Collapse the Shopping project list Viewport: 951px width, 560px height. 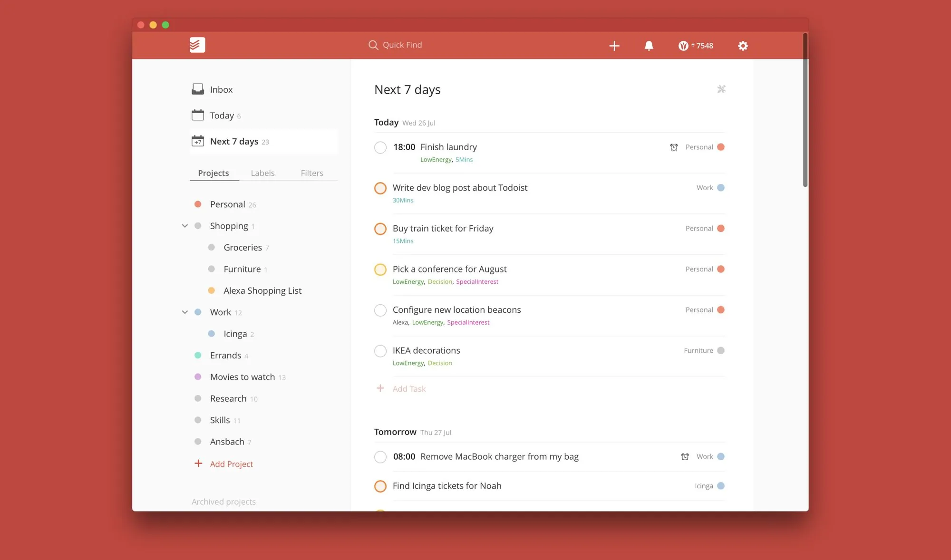coord(184,226)
